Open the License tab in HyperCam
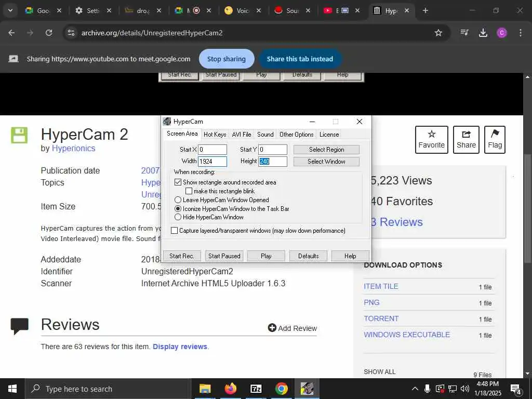The height and width of the screenshot is (399, 532). coord(329,135)
